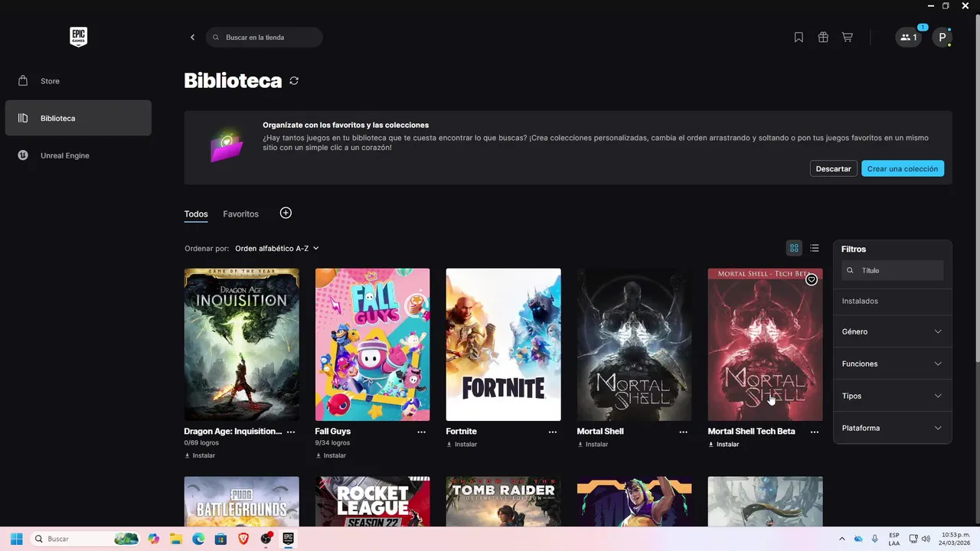This screenshot has height=551, width=980.
Task: Click the Buscar en la tienda field
Action: 264,37
